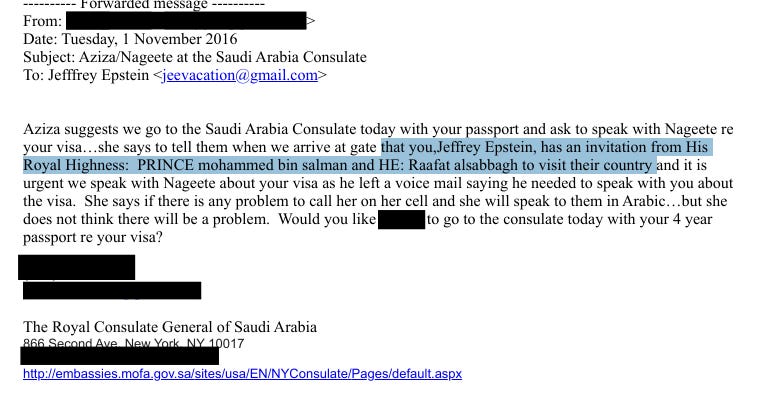Click "The Royal Consulate General of Saudi Arabia" line
769x404 pixels.
pyautogui.click(x=170, y=327)
